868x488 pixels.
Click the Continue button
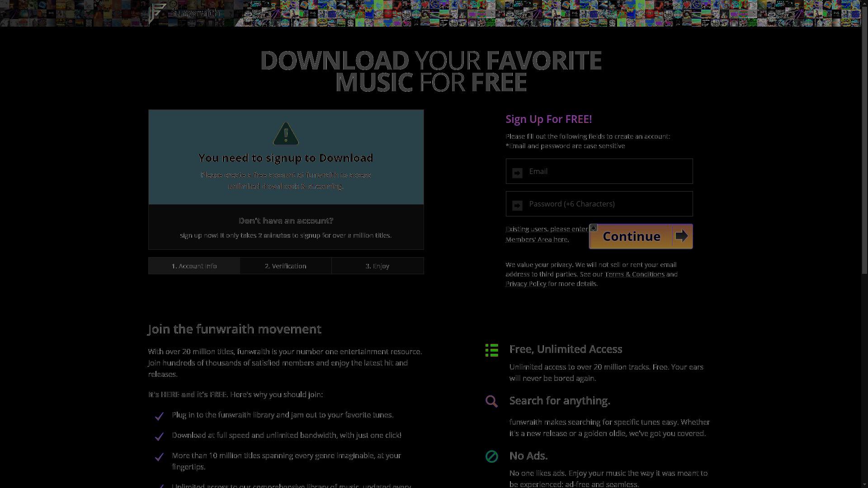(x=641, y=236)
